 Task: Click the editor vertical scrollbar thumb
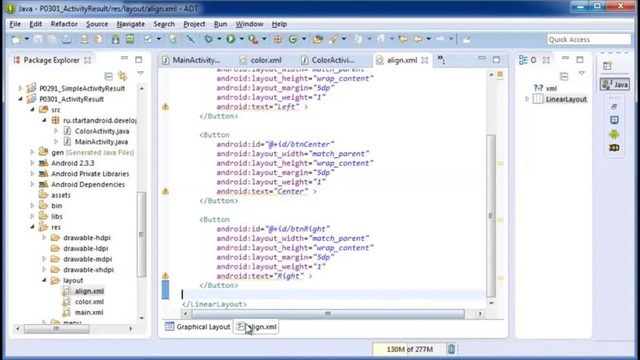click(x=491, y=216)
